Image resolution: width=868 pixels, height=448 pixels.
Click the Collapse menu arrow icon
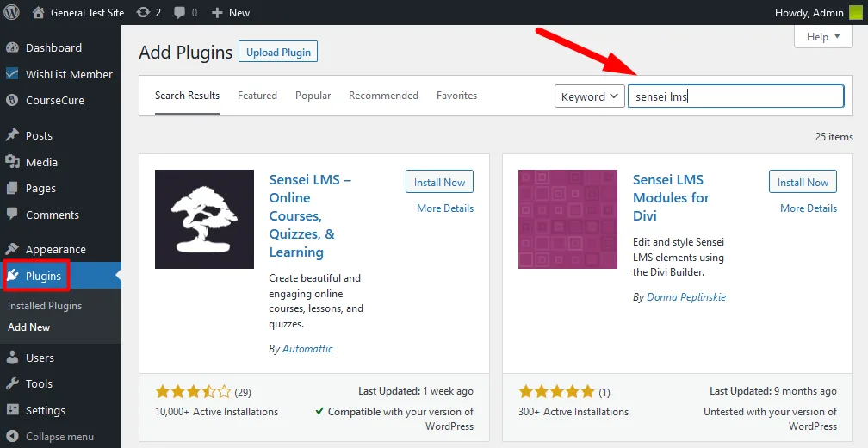pos(12,437)
